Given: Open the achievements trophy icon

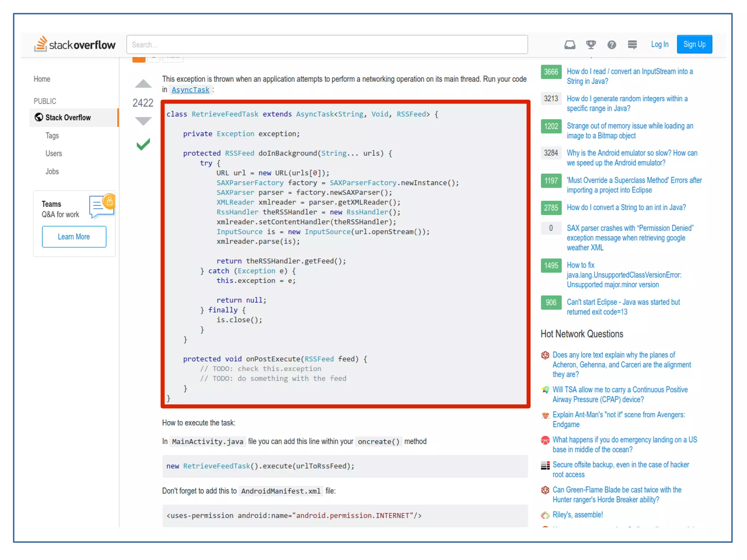Looking at the screenshot, I should click(x=591, y=44).
